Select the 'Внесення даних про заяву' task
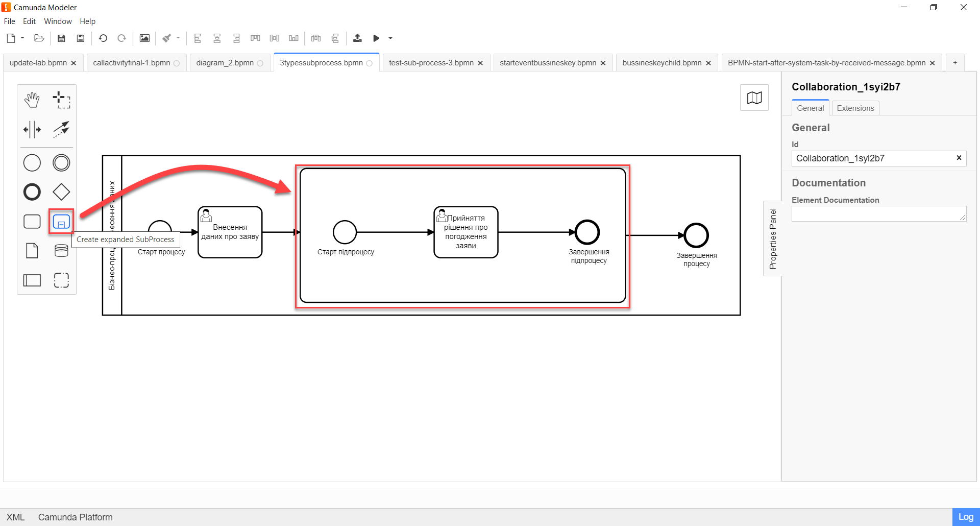Viewport: 980px width, 526px height. pos(230,232)
